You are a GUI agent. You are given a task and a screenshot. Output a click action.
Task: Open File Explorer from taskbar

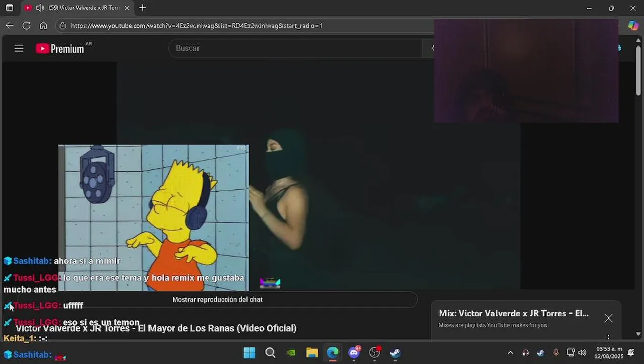pyautogui.click(x=312, y=353)
